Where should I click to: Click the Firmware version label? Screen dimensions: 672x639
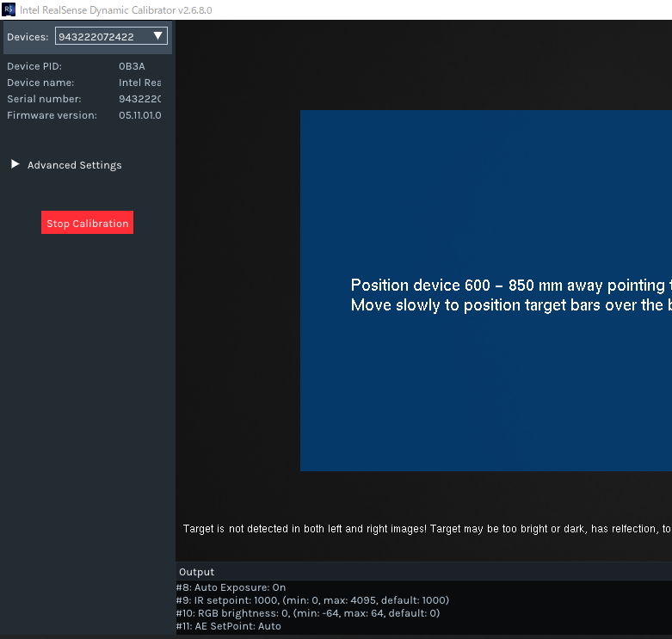pos(52,115)
